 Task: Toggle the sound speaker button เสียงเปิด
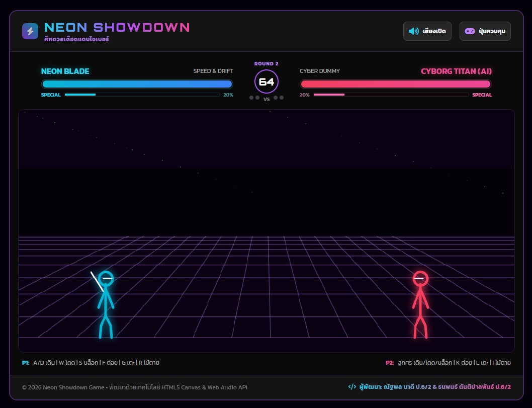(x=427, y=31)
